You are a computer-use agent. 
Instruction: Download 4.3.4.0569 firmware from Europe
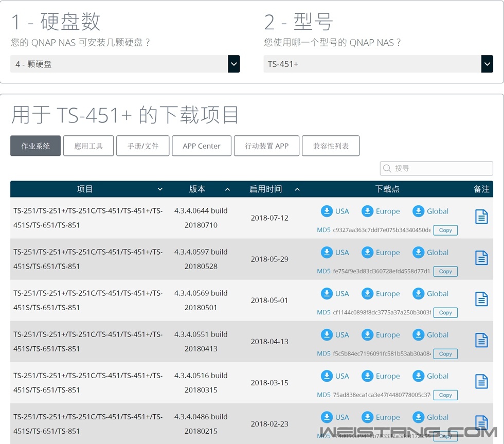[381, 294]
